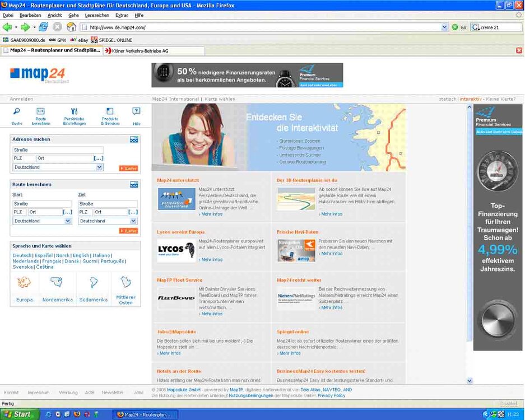Image resolution: width=525 pixels, height=420 pixels.
Task: Click the green Go button beside the address bar
Action: click(459, 27)
